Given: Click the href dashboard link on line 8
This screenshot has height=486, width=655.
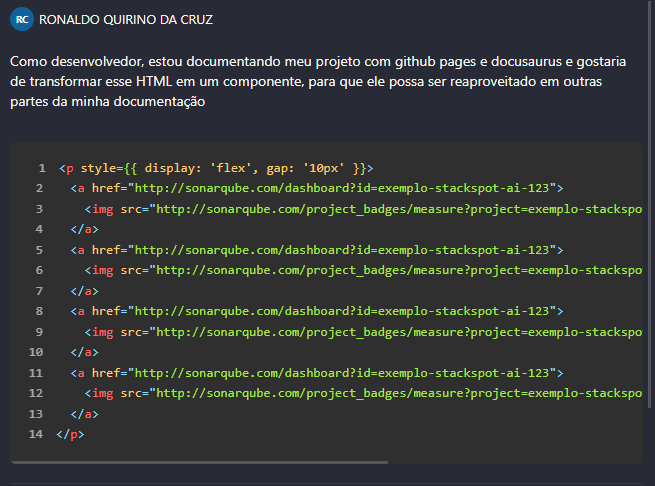Looking at the screenshot, I should (x=317, y=311).
